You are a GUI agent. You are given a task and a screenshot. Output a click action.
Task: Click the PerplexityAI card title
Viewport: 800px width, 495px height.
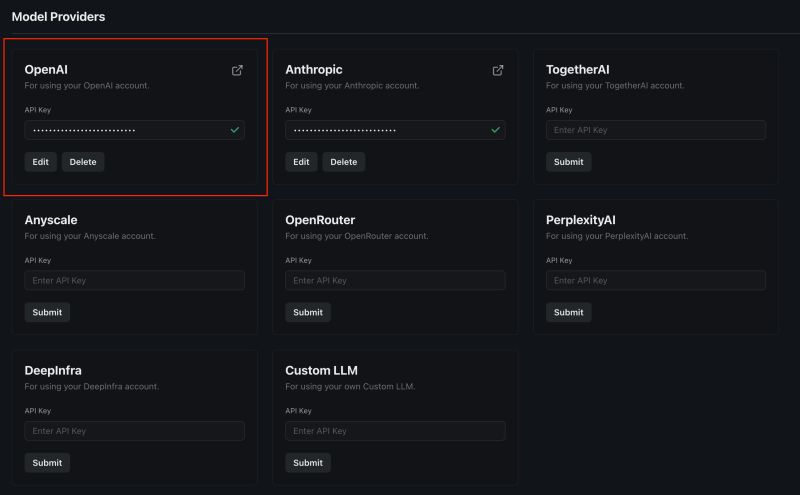coord(581,220)
